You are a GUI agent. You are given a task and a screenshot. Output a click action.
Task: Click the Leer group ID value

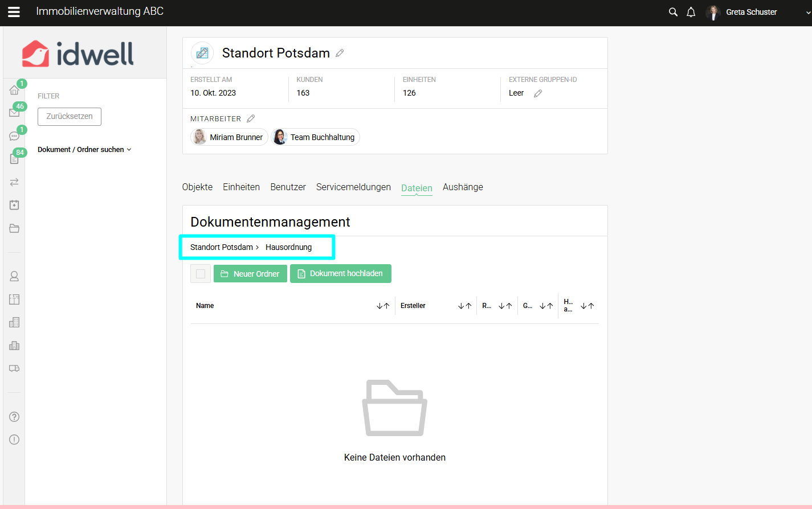tap(516, 93)
